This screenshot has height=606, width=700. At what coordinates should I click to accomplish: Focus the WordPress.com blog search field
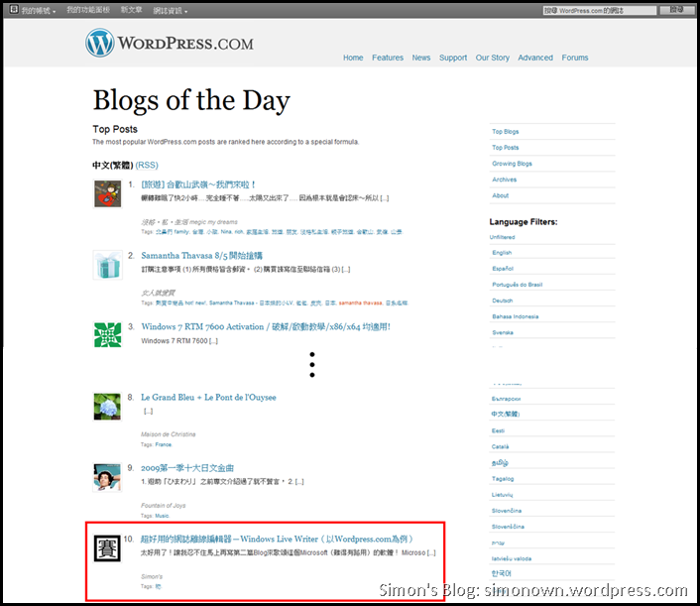[600, 10]
